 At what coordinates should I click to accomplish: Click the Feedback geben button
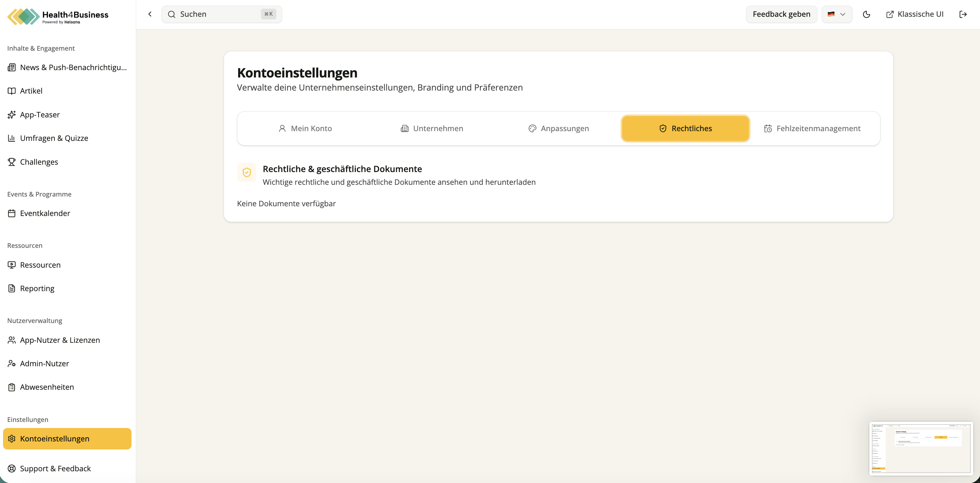[x=781, y=14]
